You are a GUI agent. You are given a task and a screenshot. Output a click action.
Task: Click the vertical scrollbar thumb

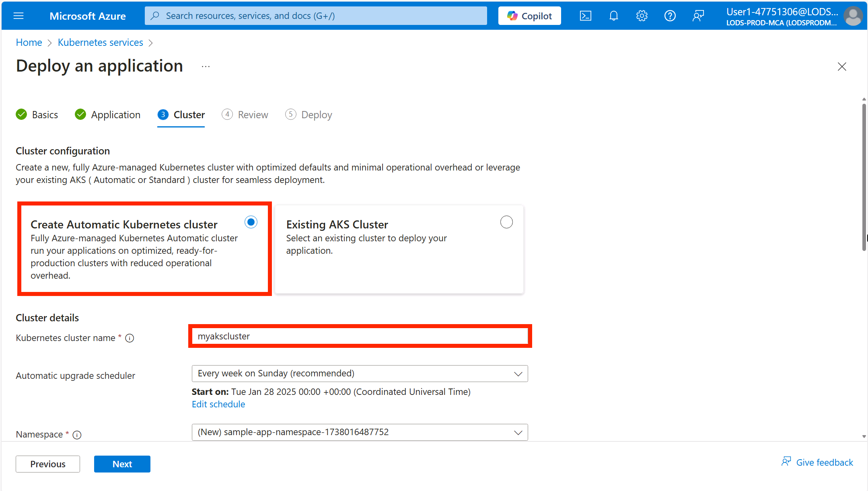click(x=864, y=177)
